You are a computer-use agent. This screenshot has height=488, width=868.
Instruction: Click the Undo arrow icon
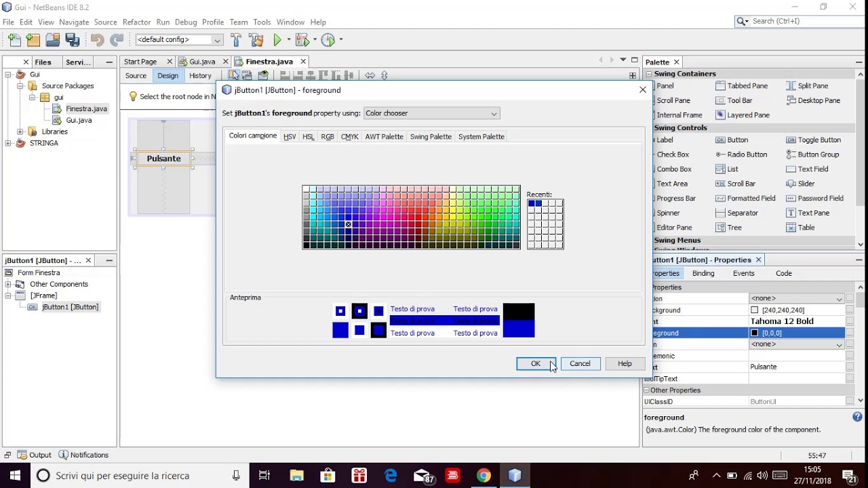pos(97,40)
